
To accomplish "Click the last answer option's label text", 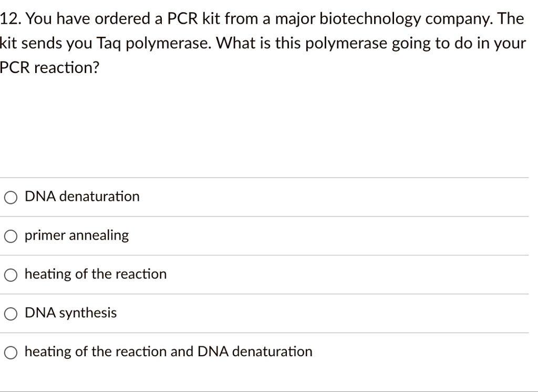I will tap(168, 352).
